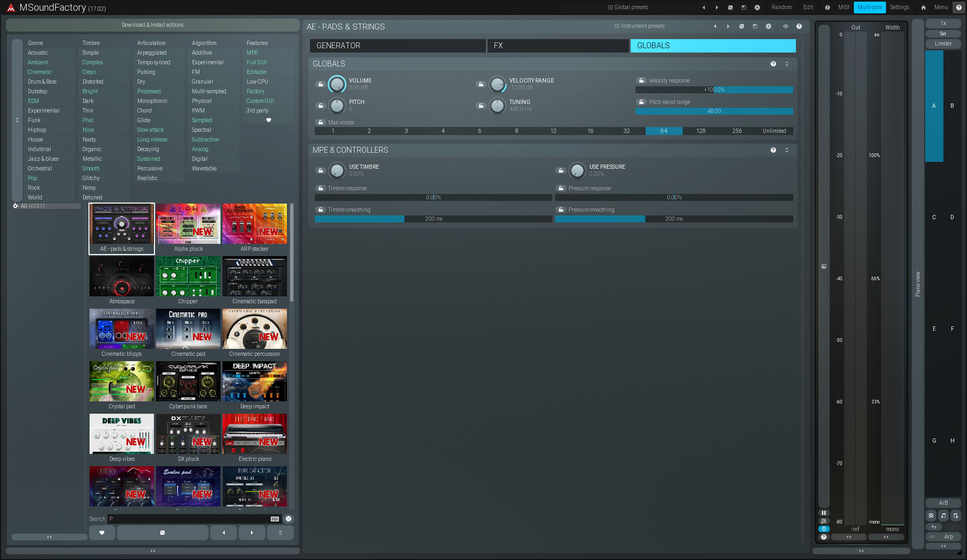Toggle instrument presets eye visibility icon

pos(785,26)
